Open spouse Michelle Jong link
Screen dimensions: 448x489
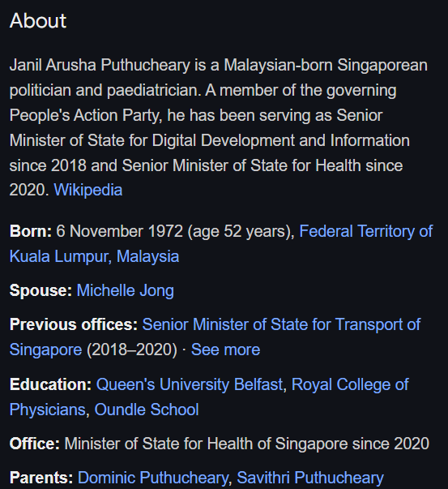coord(126,290)
